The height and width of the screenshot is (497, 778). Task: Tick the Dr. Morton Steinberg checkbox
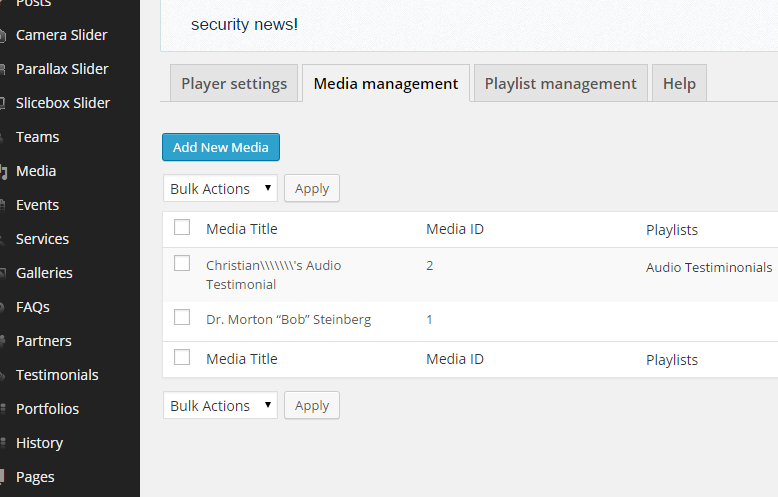182,318
